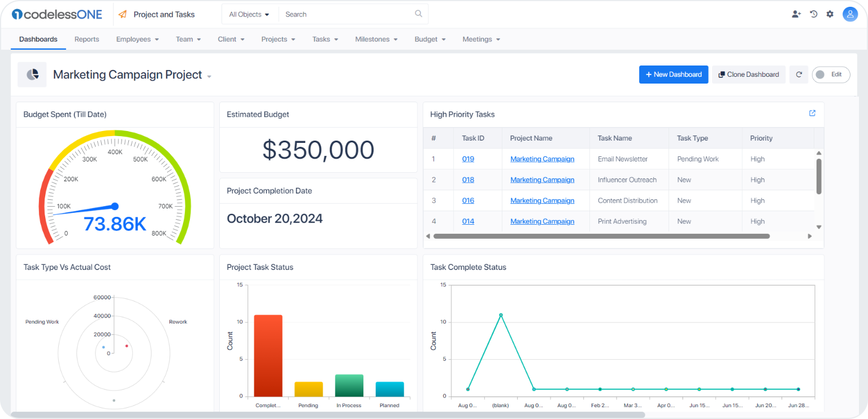
Task: Click the pie chart dashboard icon
Action: [x=32, y=75]
